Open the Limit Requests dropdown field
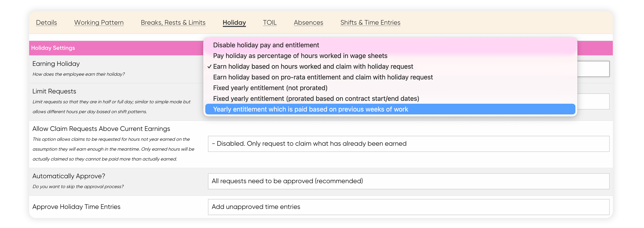This screenshot has width=644, height=228. 593,101
